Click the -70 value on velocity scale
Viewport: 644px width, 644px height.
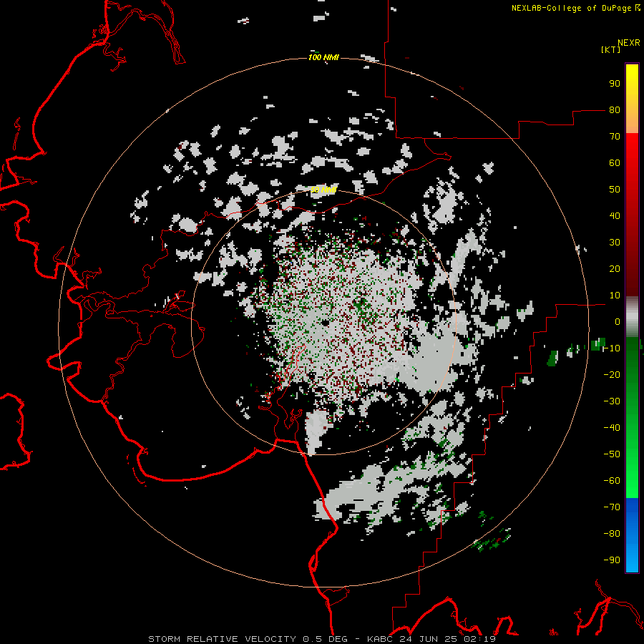pyautogui.click(x=612, y=507)
